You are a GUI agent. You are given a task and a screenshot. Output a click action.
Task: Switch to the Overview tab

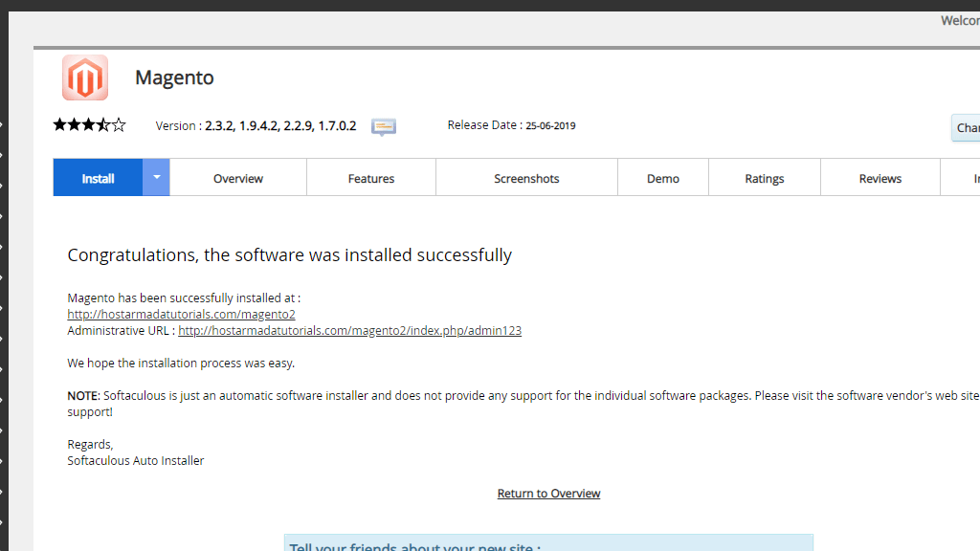click(x=237, y=178)
